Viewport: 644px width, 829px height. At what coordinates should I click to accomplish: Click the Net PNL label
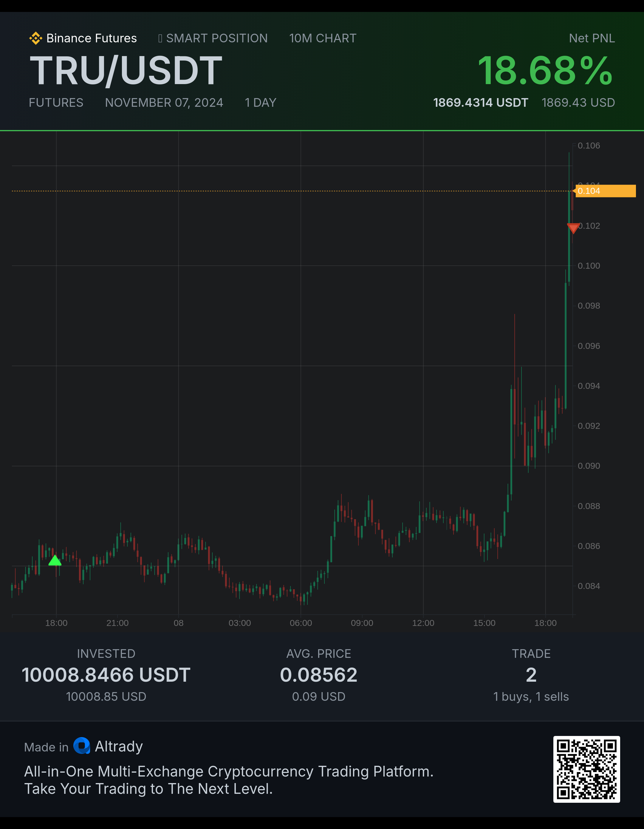[x=592, y=38]
